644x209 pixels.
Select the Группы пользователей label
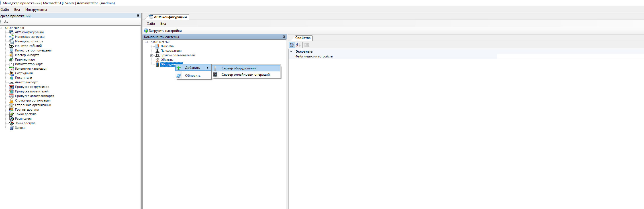[178, 55]
